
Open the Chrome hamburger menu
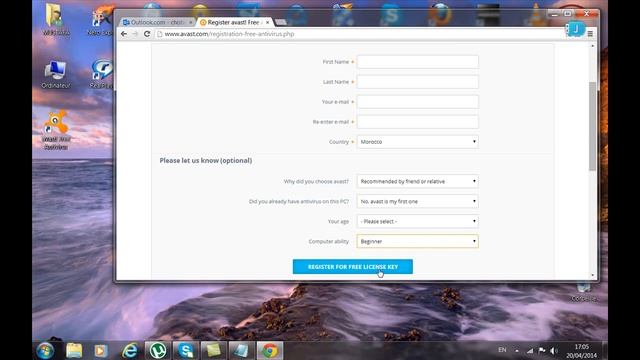click(x=590, y=34)
